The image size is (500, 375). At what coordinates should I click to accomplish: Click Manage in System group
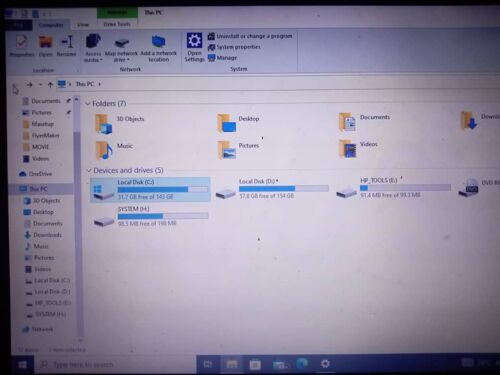pyautogui.click(x=222, y=58)
